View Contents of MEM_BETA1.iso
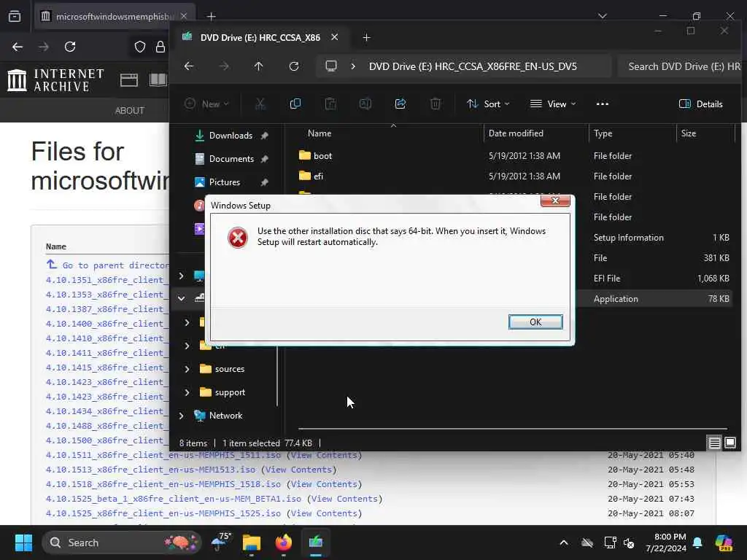The image size is (747, 560). point(344,499)
